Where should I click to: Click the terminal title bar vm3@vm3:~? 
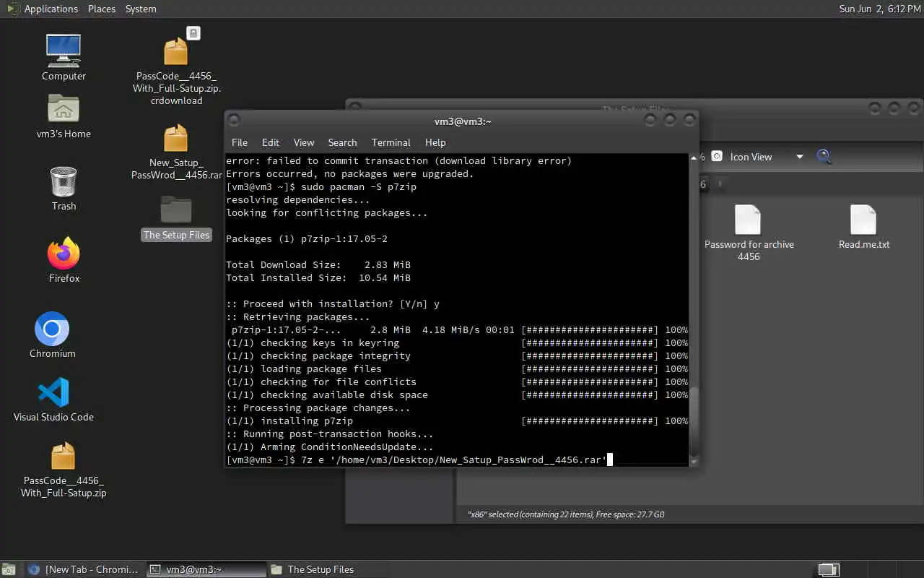pyautogui.click(x=463, y=121)
